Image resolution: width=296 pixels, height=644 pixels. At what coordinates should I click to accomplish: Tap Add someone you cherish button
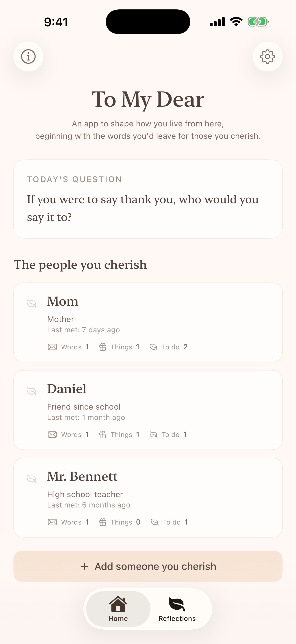(x=148, y=566)
